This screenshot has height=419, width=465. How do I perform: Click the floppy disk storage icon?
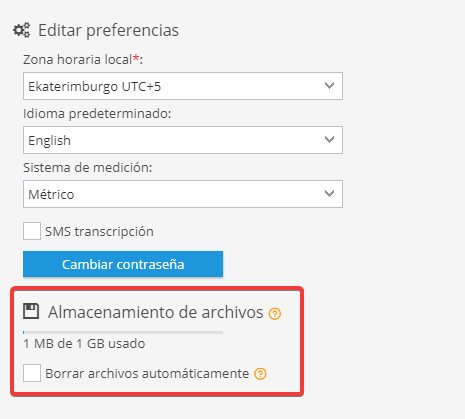tap(31, 311)
